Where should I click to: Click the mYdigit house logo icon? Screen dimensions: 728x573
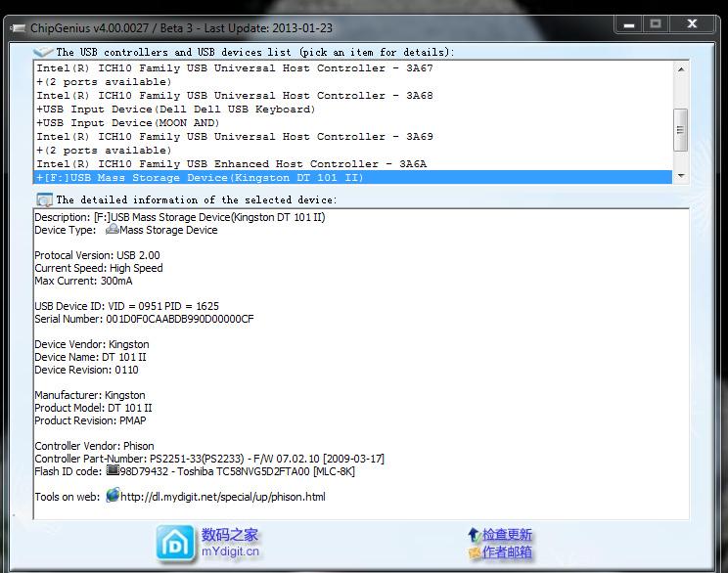coord(175,544)
